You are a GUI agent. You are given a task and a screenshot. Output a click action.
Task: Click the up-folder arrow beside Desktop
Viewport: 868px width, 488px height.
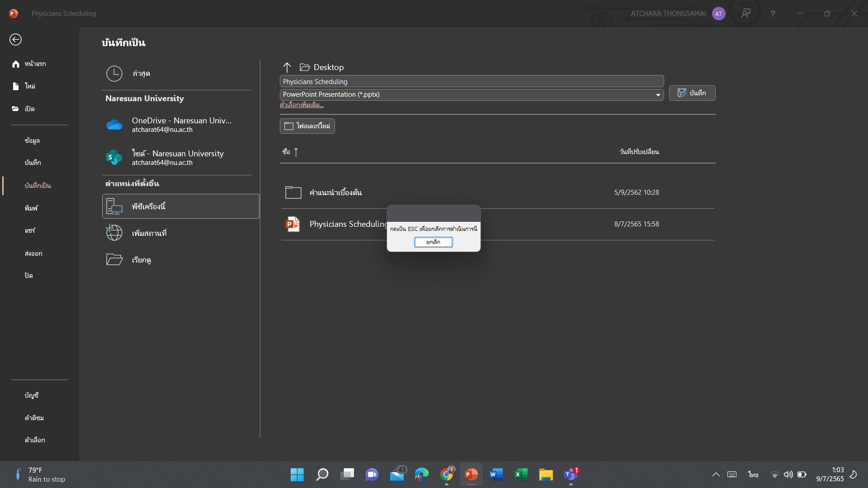(x=287, y=67)
